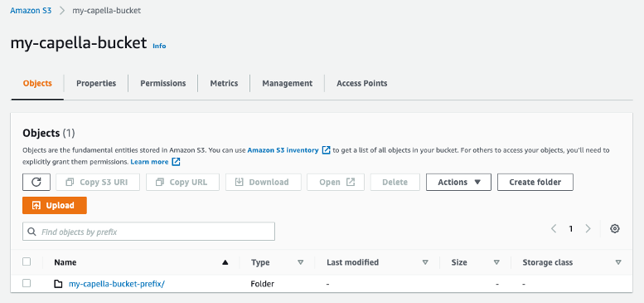Go to previous page arrow
This screenshot has height=303, width=644.
[x=554, y=228]
